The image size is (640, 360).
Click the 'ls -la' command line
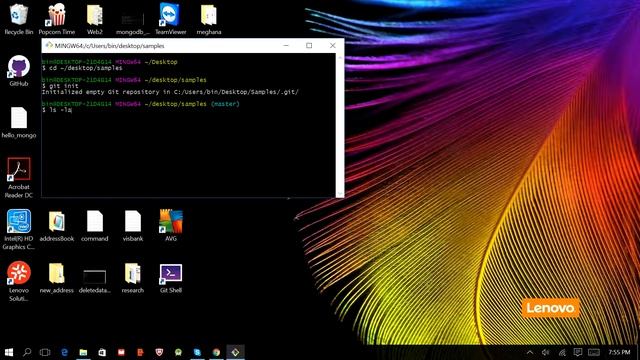pyautogui.click(x=57, y=110)
